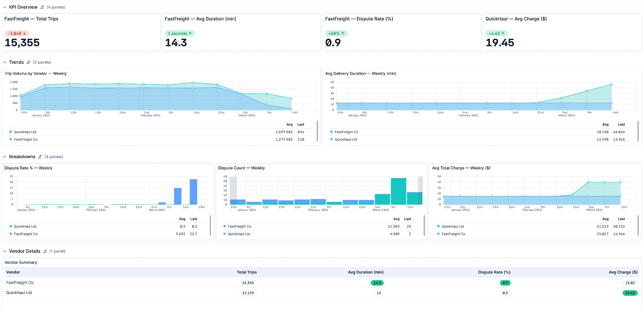Viewport: 644px width, 310px height.
Task: Collapse the Trends row
Action: tap(5, 62)
